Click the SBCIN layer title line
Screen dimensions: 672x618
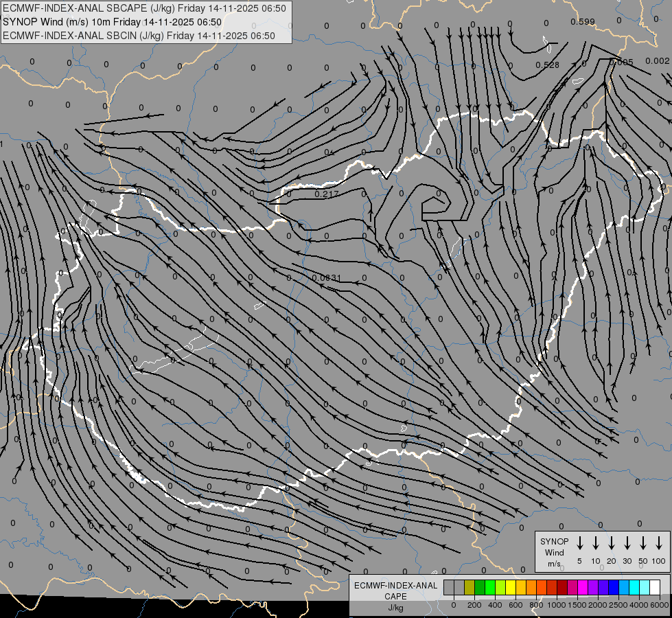coord(139,36)
